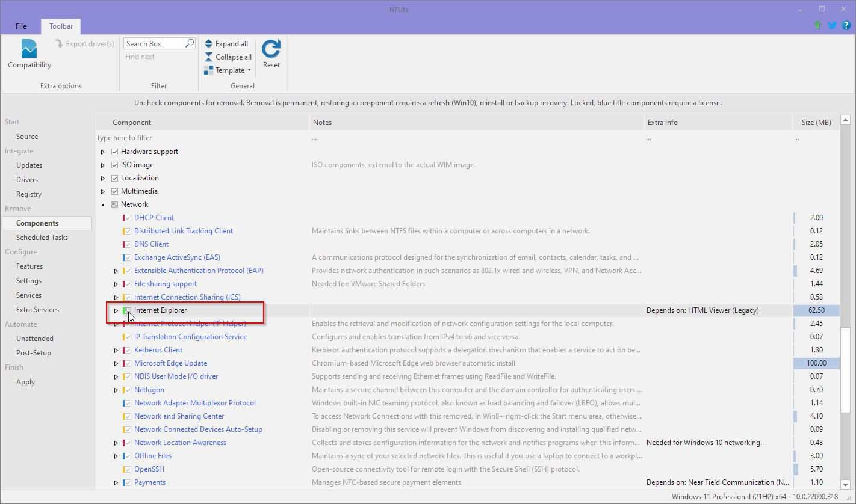Open the blue help question icon
The width and height of the screenshot is (856, 504).
[846, 25]
